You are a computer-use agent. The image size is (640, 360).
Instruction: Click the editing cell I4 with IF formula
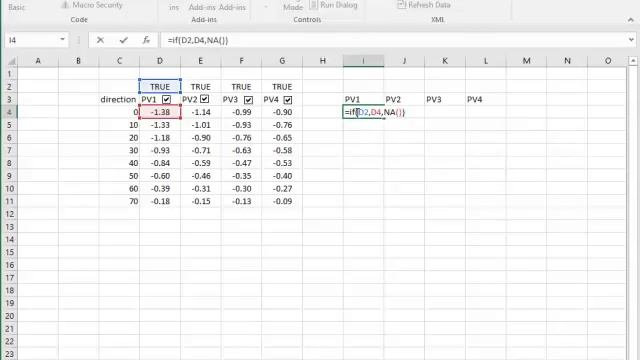(x=363, y=112)
